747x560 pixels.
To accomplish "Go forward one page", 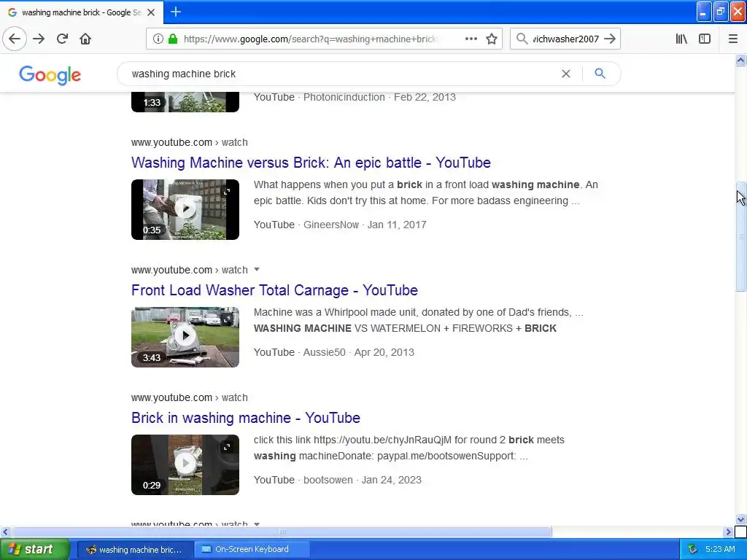I will click(x=39, y=39).
